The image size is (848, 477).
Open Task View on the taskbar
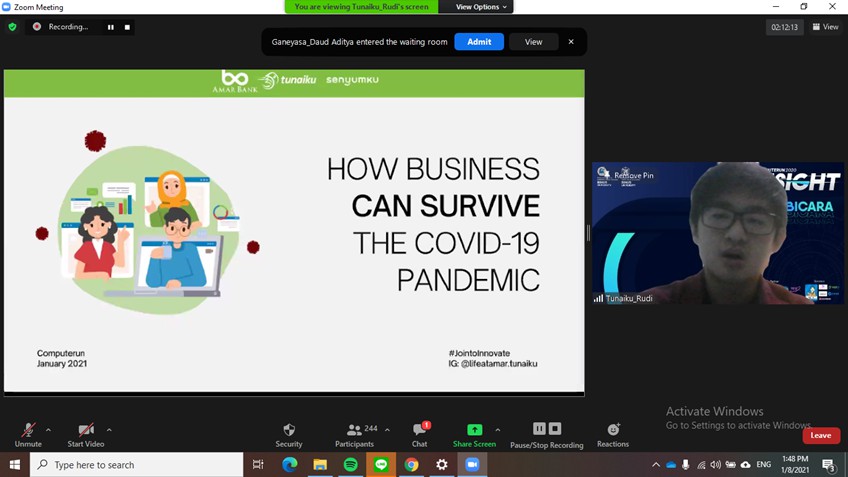258,465
